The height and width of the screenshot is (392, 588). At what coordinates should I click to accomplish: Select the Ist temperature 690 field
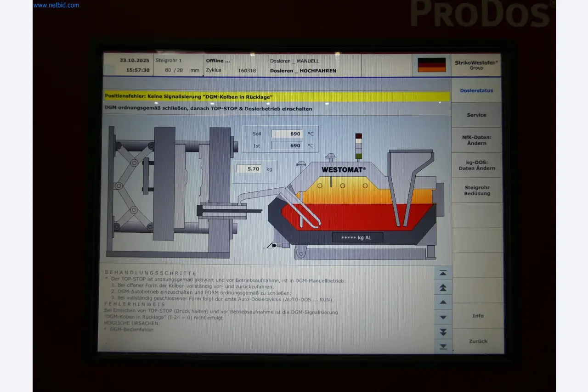287,146
